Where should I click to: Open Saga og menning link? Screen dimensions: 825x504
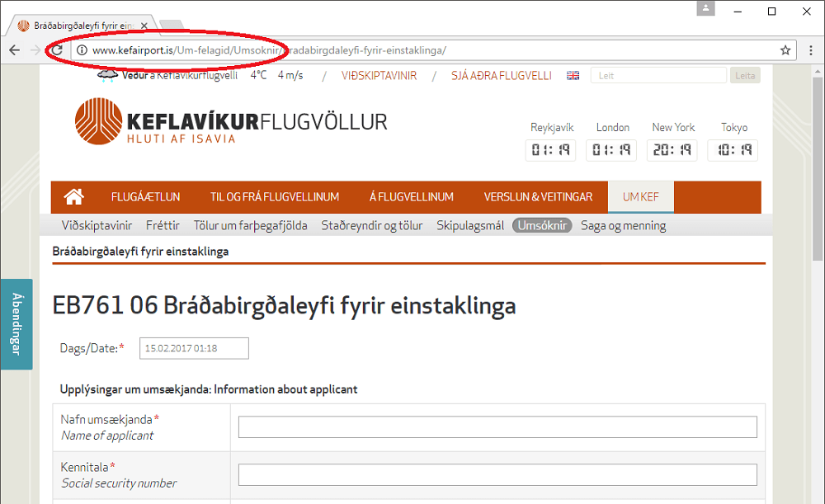point(623,226)
